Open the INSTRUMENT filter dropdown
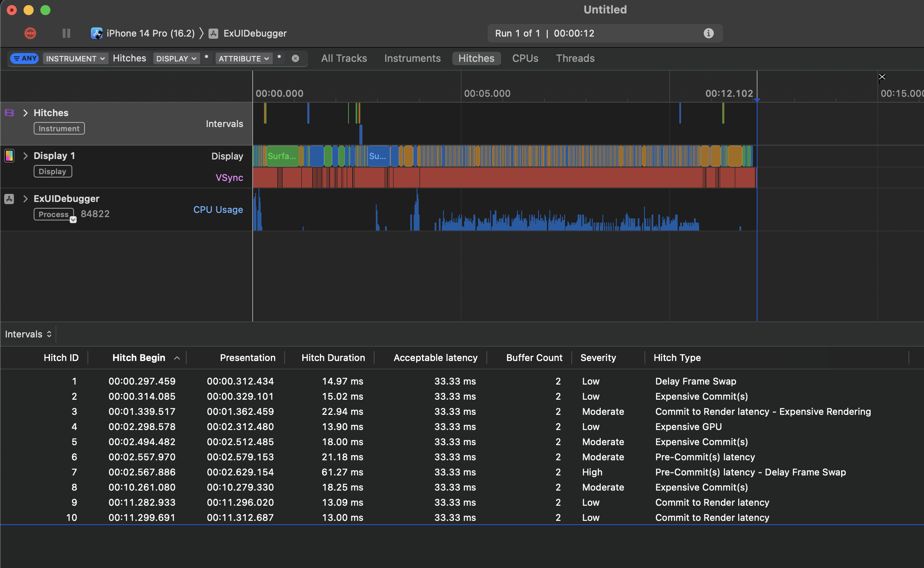 (x=75, y=58)
